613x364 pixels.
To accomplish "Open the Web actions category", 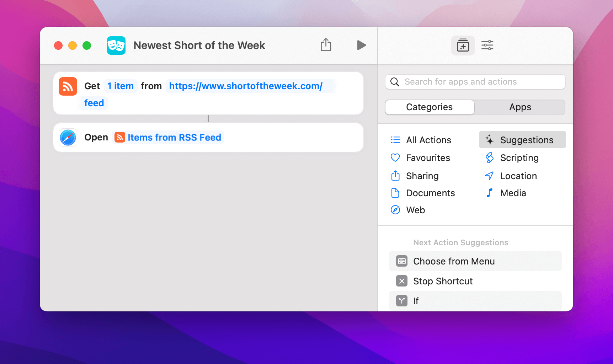I will [x=415, y=210].
